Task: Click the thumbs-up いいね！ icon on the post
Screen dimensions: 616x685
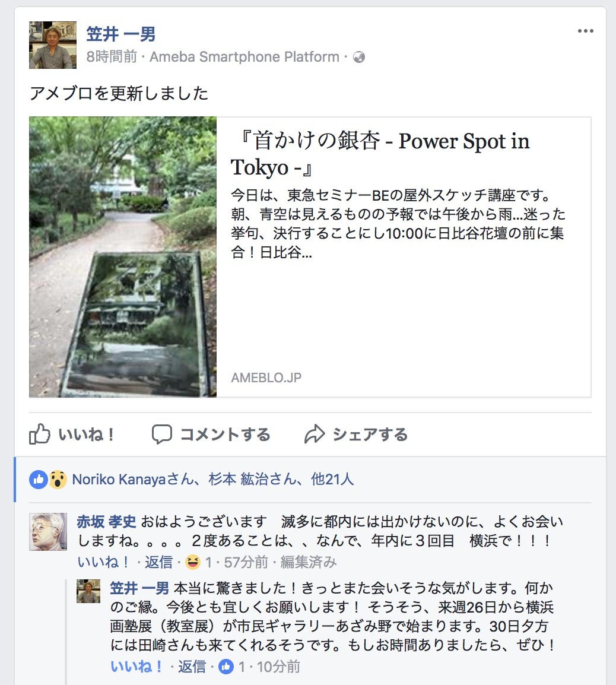Action: [40, 434]
